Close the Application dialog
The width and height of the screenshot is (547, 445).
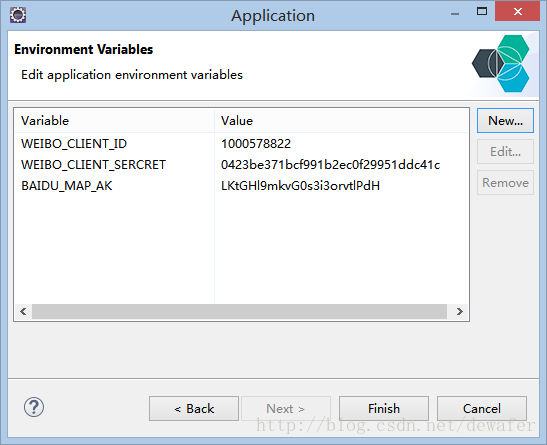517,12
